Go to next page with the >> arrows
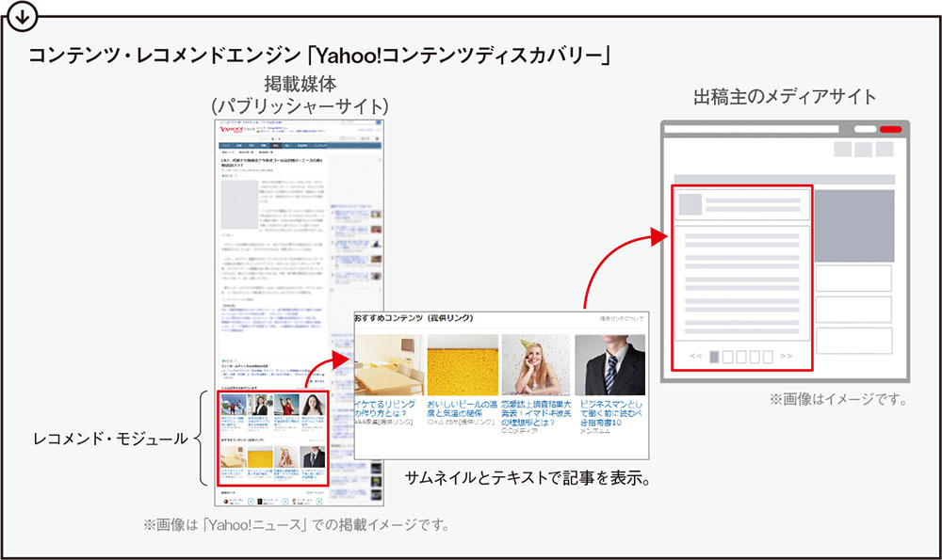 click(787, 357)
